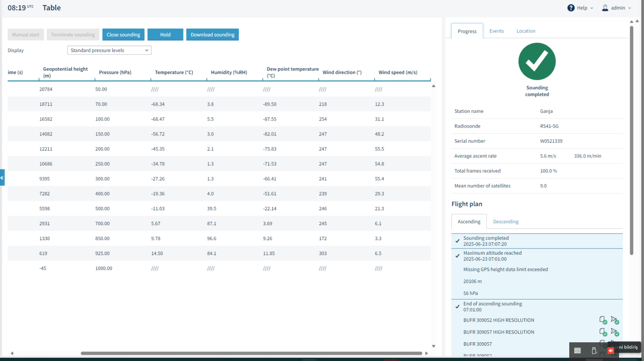This screenshot has height=361, width=644.
Task: Switch to the Location tab
Action: click(526, 31)
